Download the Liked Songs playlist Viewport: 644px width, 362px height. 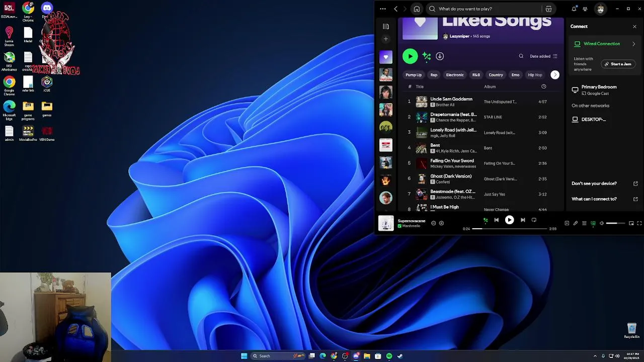pos(440,56)
